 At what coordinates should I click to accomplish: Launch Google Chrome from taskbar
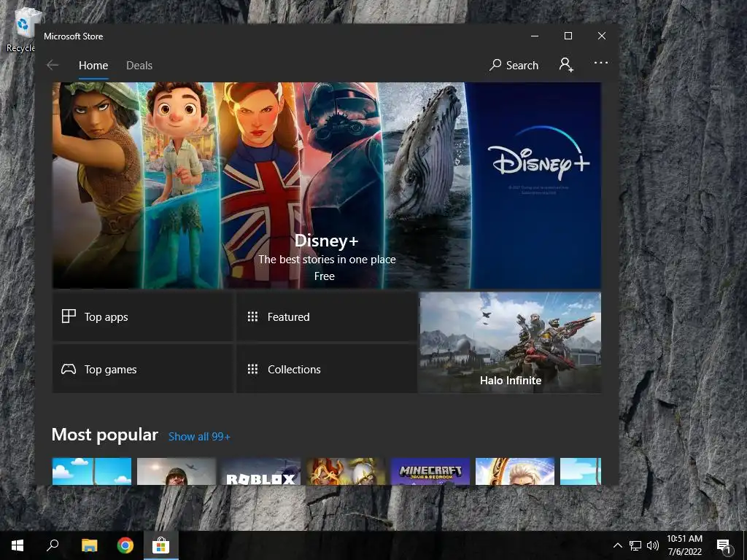[x=125, y=545]
